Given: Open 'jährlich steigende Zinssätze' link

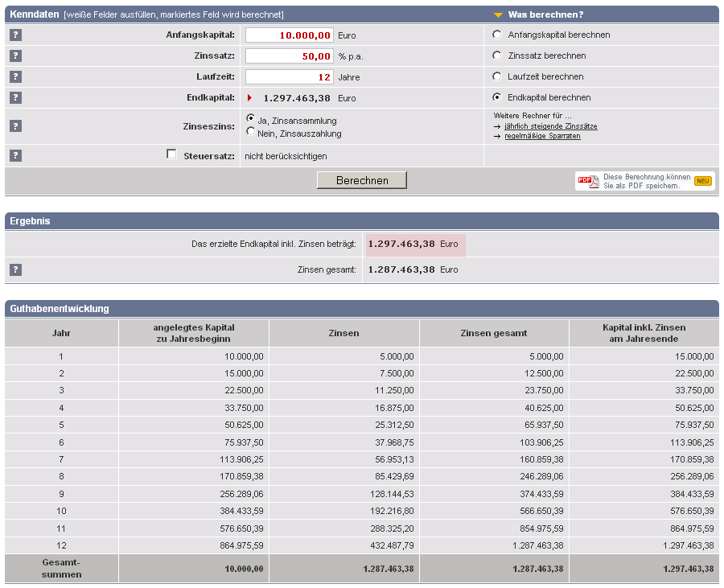Looking at the screenshot, I should coord(550,126).
